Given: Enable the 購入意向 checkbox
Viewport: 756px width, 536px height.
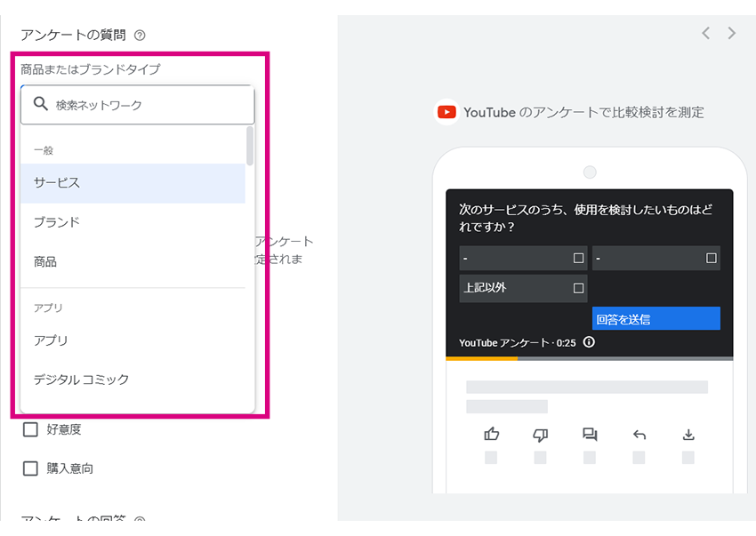Looking at the screenshot, I should [x=30, y=468].
